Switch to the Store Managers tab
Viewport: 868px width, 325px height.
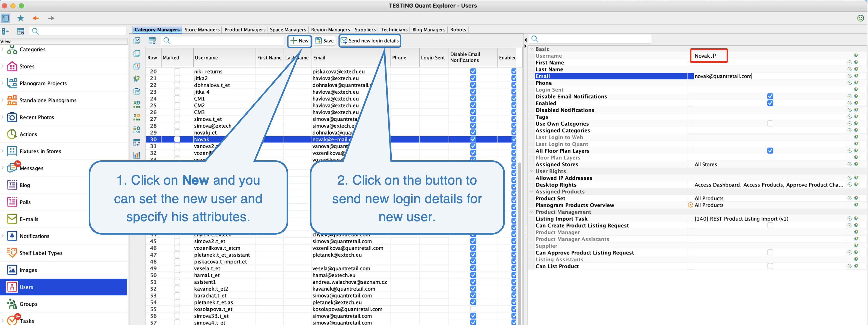[202, 30]
